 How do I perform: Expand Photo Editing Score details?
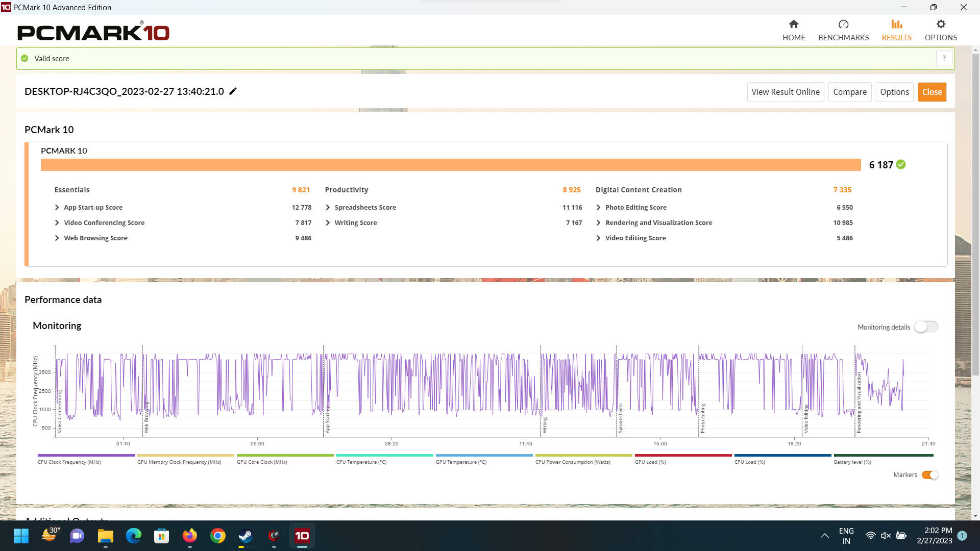598,208
